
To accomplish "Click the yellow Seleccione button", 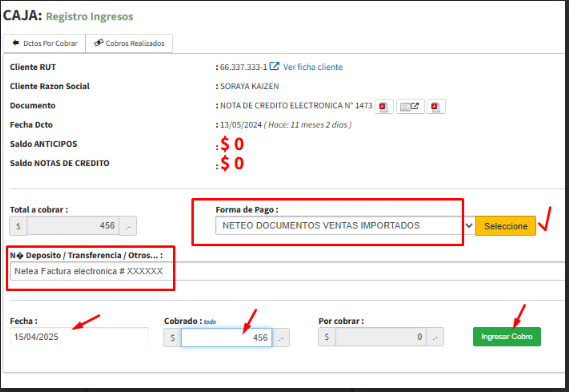I will coord(505,226).
